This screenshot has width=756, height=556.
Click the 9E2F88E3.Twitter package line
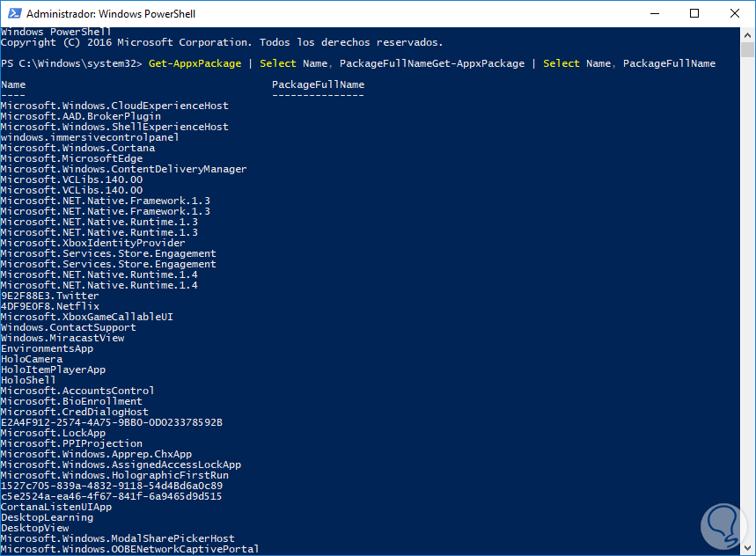pos(49,296)
